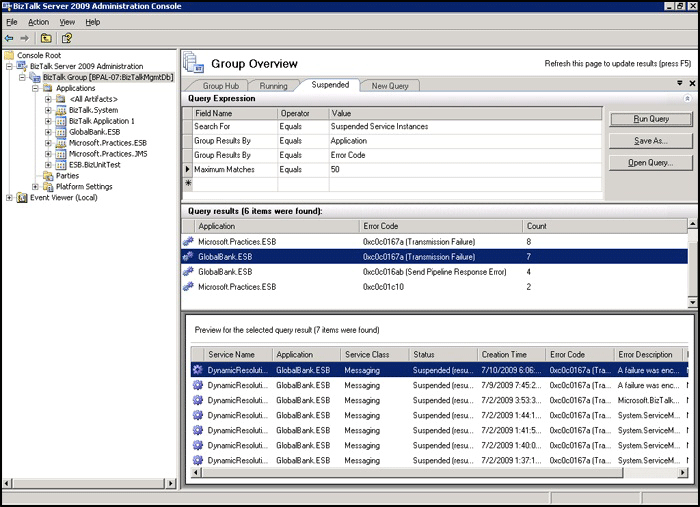The width and height of the screenshot is (700, 507).
Task: Collapse the Applications tree node
Action: 35,88
